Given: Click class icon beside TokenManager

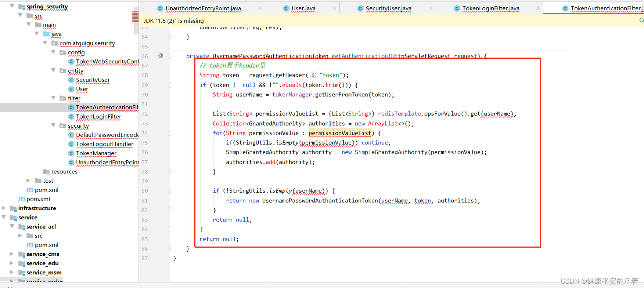Looking at the screenshot, I should pos(71,153).
